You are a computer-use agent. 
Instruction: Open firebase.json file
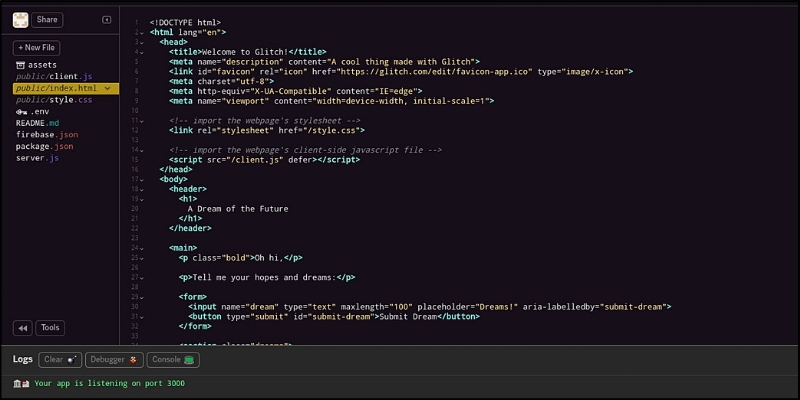click(x=47, y=135)
